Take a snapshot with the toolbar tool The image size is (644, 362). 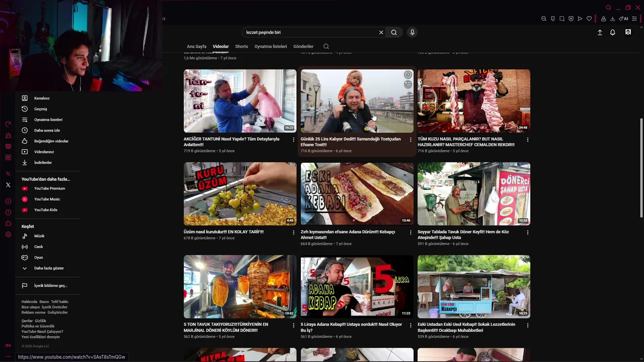click(x=562, y=19)
